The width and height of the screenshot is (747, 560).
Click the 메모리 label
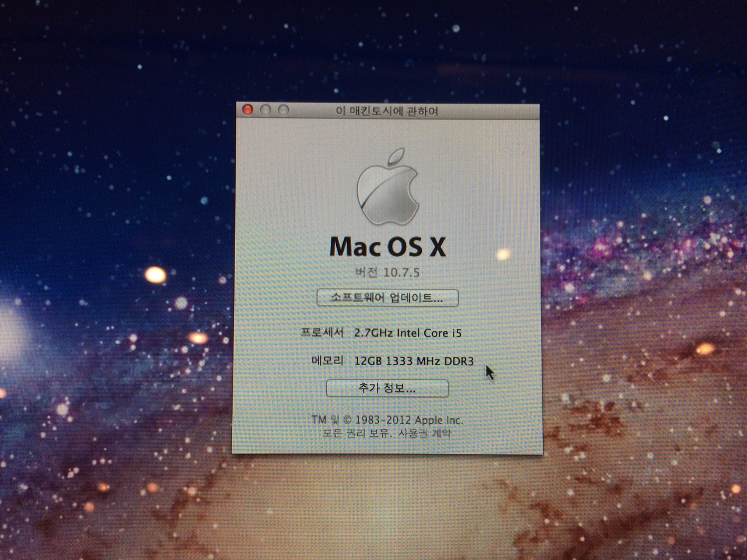pyautogui.click(x=327, y=361)
